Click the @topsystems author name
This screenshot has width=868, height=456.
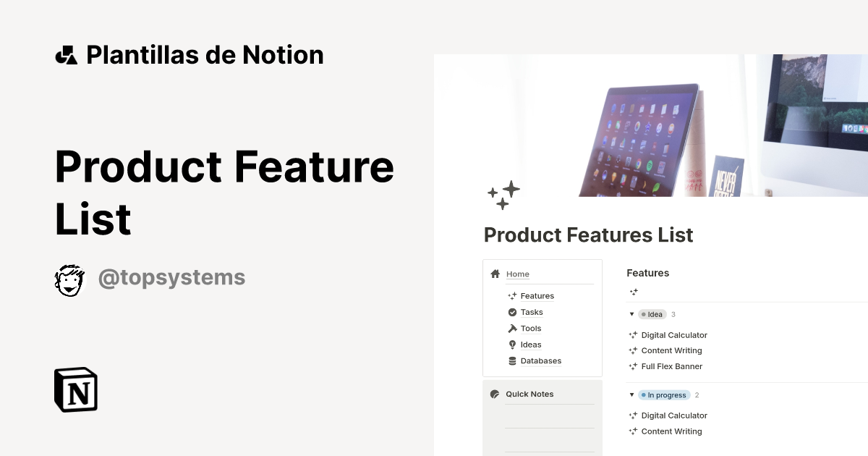(x=171, y=278)
